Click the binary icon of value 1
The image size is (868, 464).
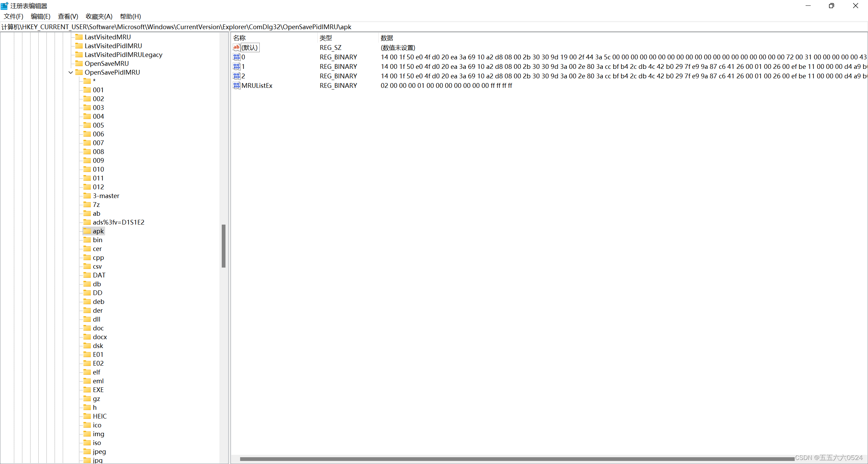tap(236, 66)
